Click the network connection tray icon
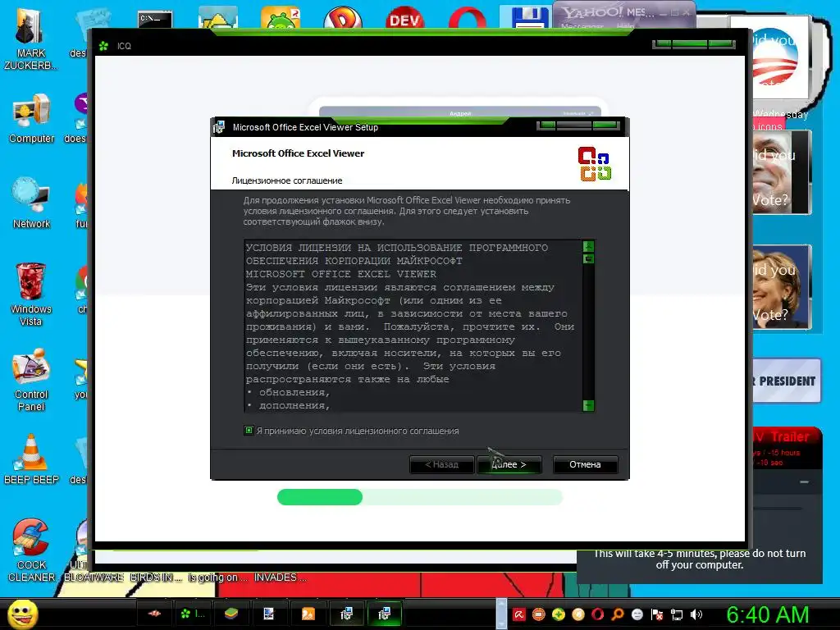This screenshot has width=840, height=630. [x=677, y=614]
